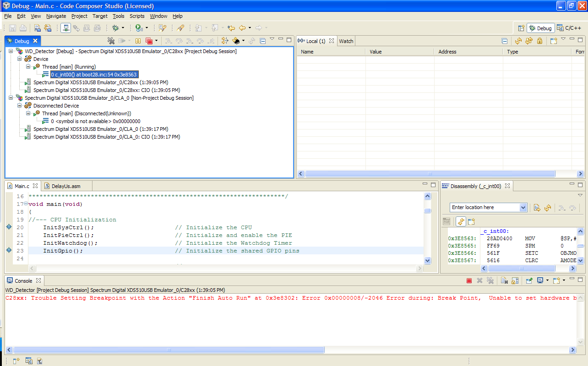This screenshot has width=588, height=366.
Task: Switch to the C/C++ perspective
Action: [569, 28]
